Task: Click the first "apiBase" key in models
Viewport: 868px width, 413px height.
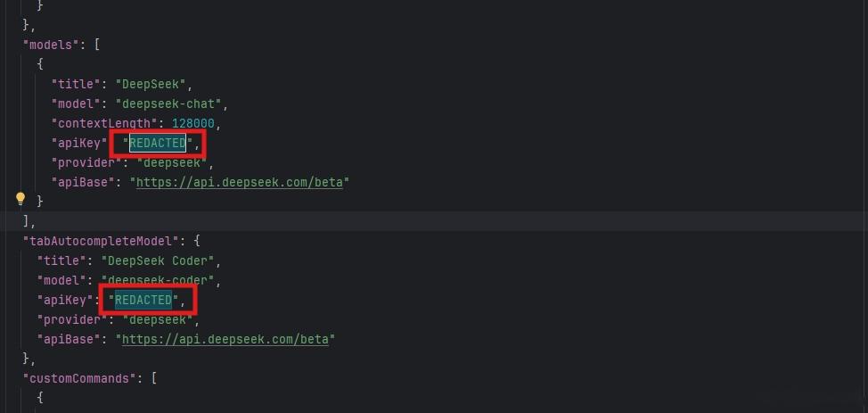Action: coord(83,182)
